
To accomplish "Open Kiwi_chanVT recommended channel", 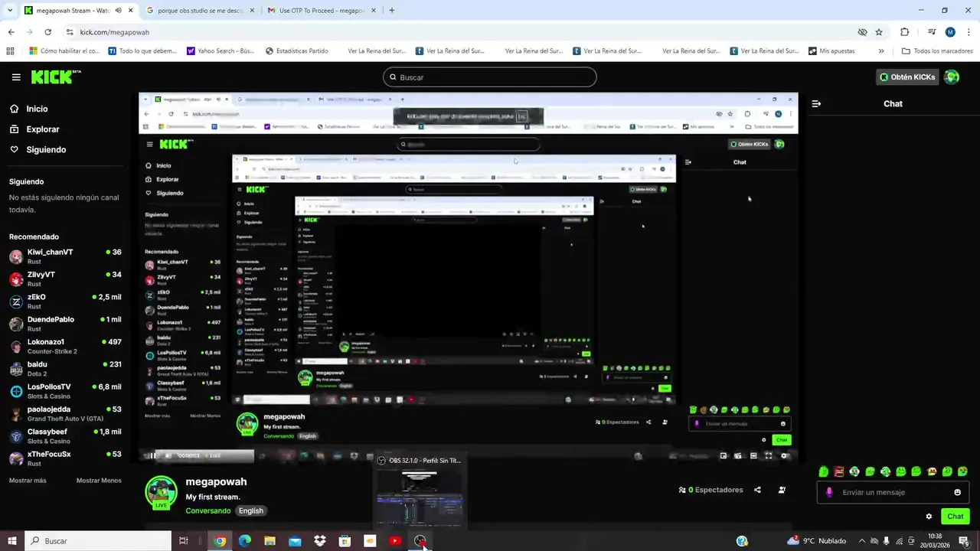I will click(x=65, y=256).
